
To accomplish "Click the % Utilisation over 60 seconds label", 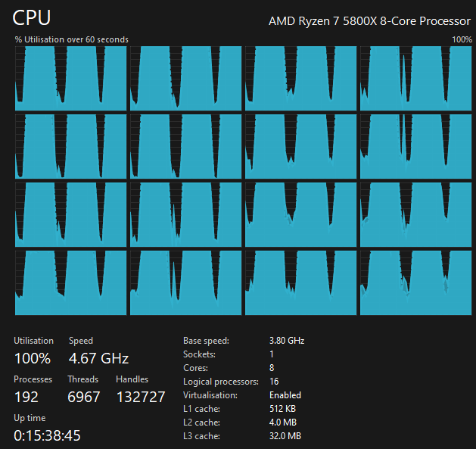I will click(72, 39).
